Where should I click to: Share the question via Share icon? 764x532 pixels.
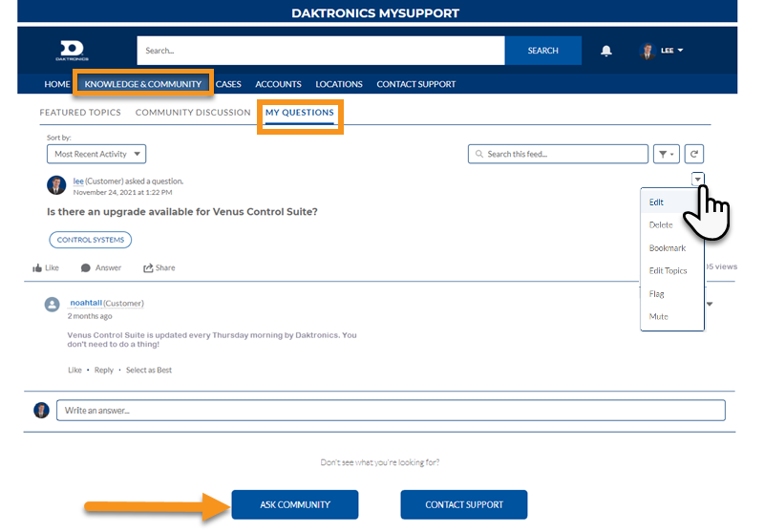click(149, 268)
